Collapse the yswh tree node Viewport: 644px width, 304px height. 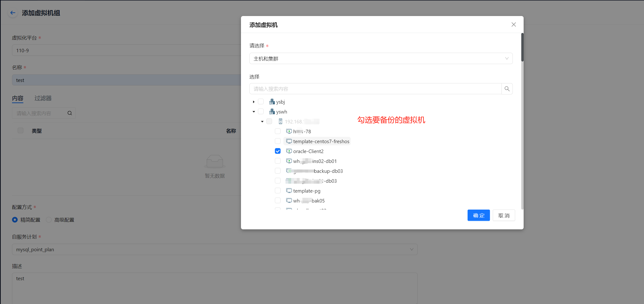click(253, 112)
